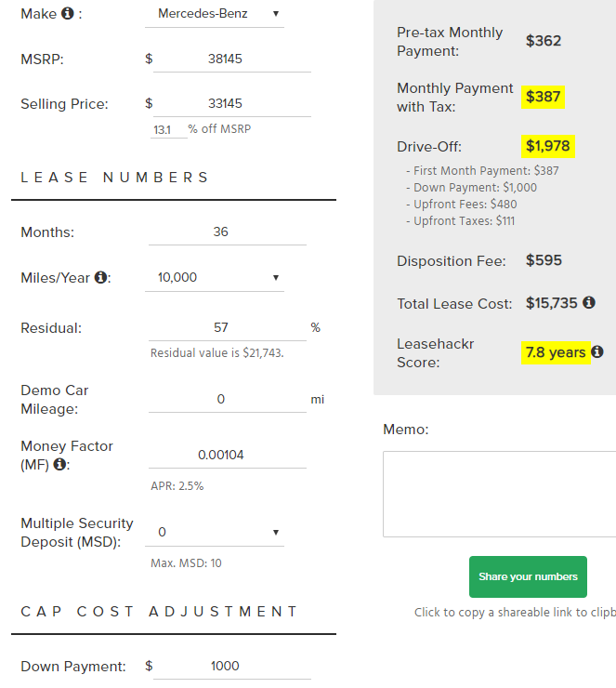616x688 pixels.
Task: Click into the Memo text box
Action: (x=499, y=494)
